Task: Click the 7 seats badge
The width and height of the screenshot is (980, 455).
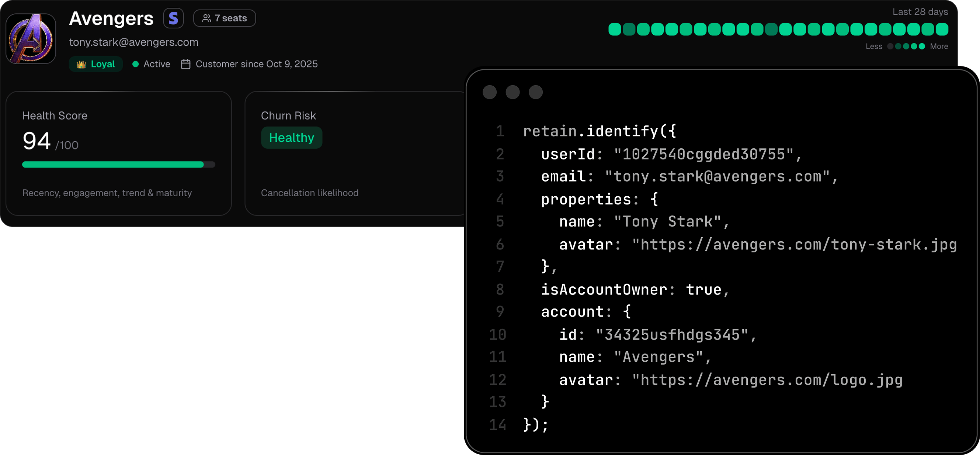Action: [225, 18]
